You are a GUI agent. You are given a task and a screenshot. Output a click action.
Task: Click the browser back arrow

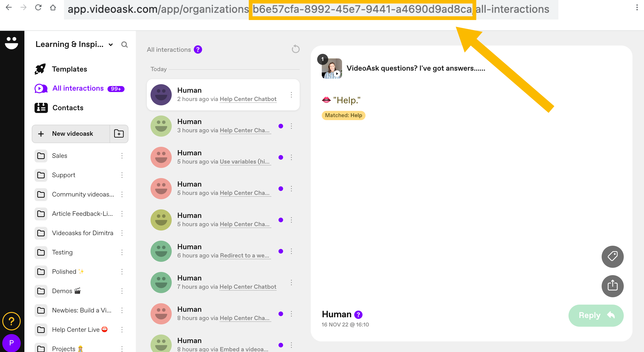(9, 8)
